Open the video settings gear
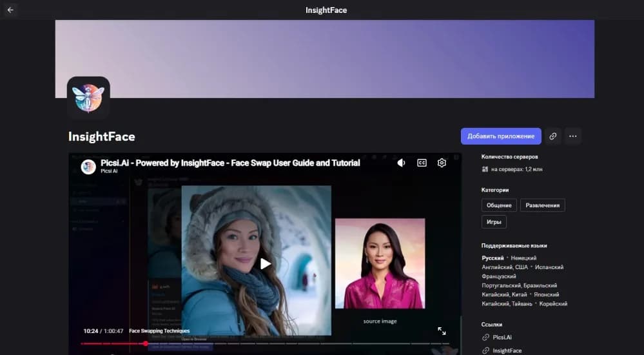The height and width of the screenshot is (355, 644). [442, 163]
